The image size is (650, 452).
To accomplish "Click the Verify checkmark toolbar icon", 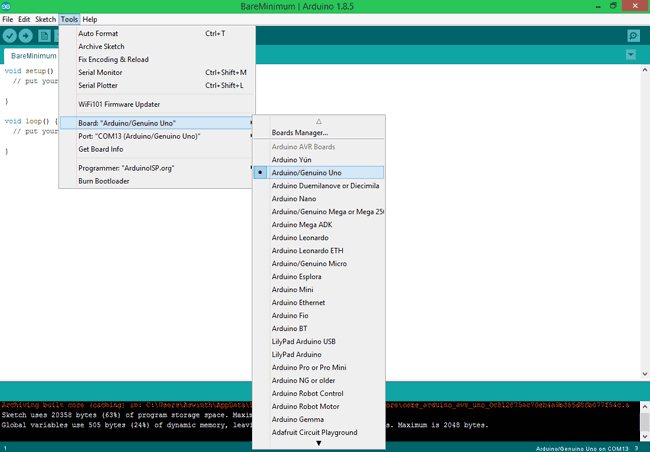I will point(10,36).
